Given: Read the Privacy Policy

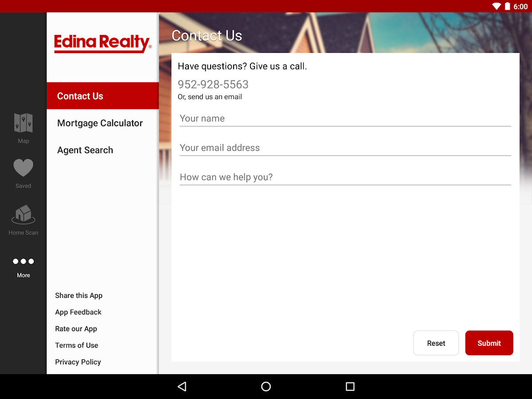Looking at the screenshot, I should [78, 362].
